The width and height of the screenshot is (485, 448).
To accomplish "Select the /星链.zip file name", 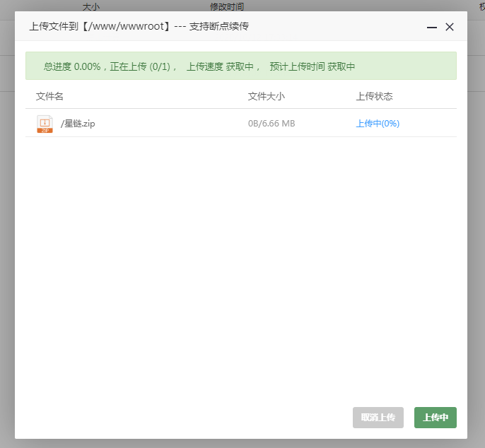I will tap(78, 124).
